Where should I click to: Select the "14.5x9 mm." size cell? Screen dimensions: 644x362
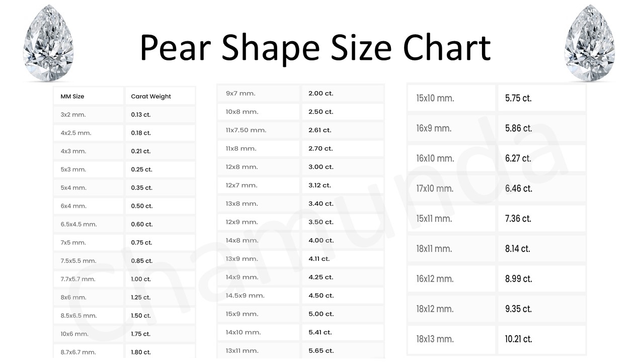tap(245, 296)
